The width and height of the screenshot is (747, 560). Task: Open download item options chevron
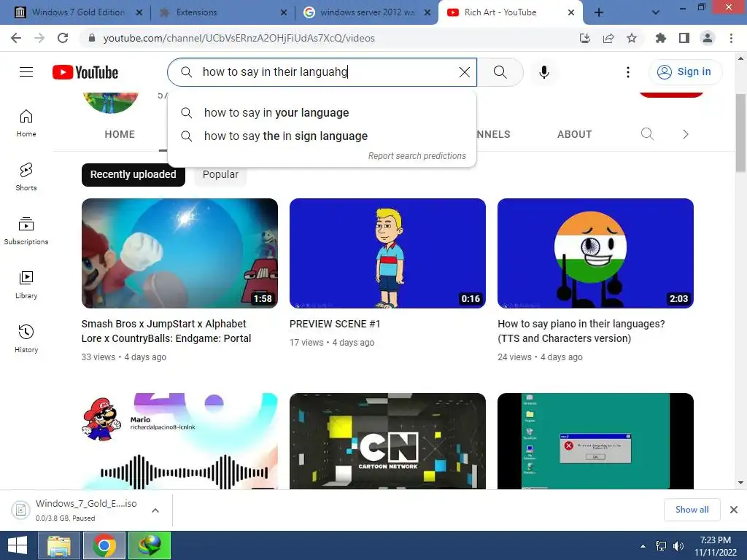[155, 510]
